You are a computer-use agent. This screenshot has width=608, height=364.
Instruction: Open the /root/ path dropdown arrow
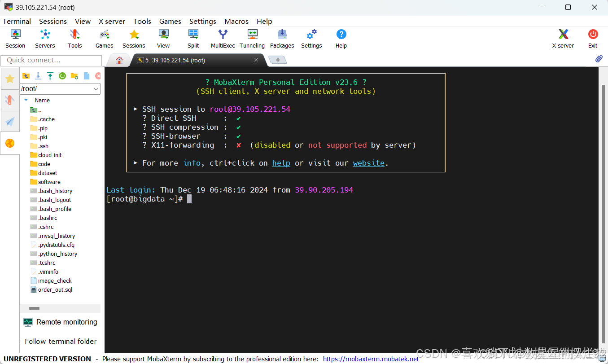coord(96,89)
